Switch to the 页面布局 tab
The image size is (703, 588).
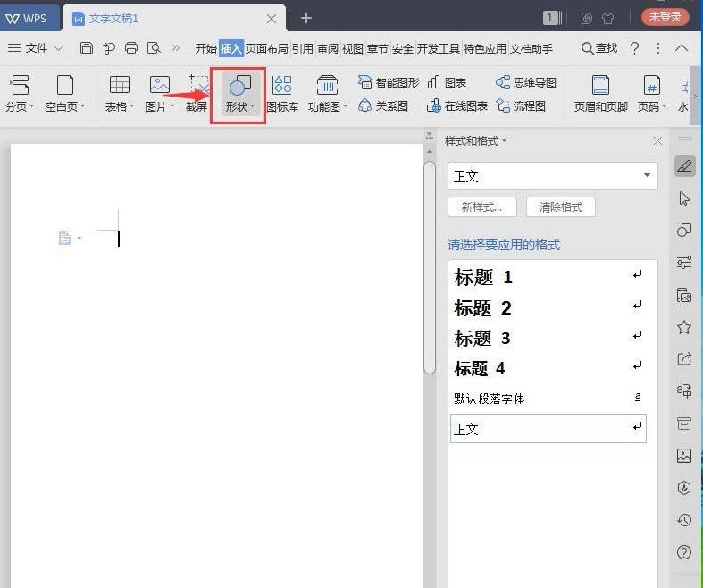tap(267, 48)
